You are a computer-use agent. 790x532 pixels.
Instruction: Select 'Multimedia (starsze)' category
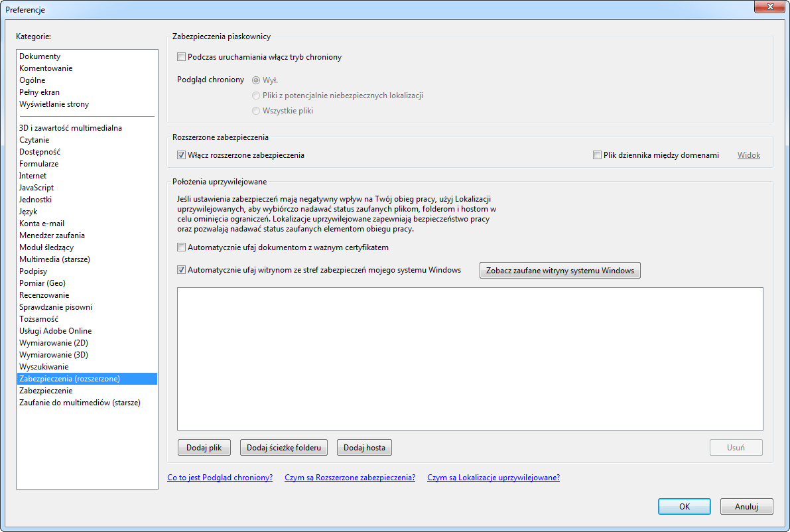87,259
